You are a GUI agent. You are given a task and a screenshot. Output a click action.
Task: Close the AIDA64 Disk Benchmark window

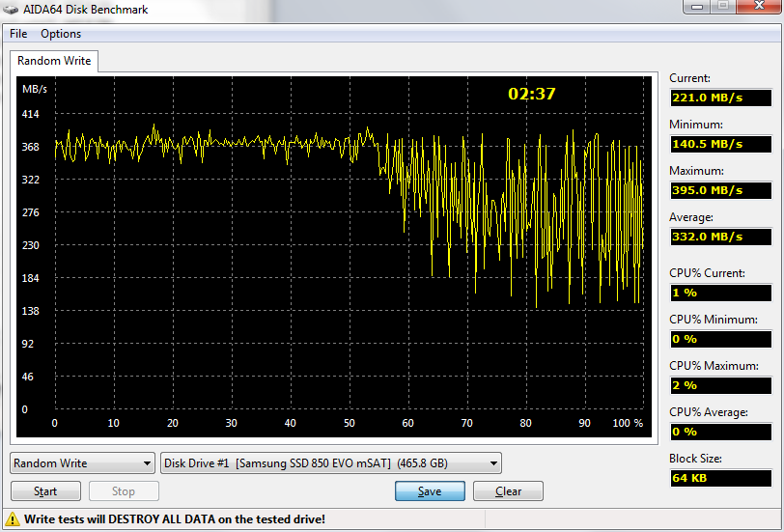click(759, 6)
